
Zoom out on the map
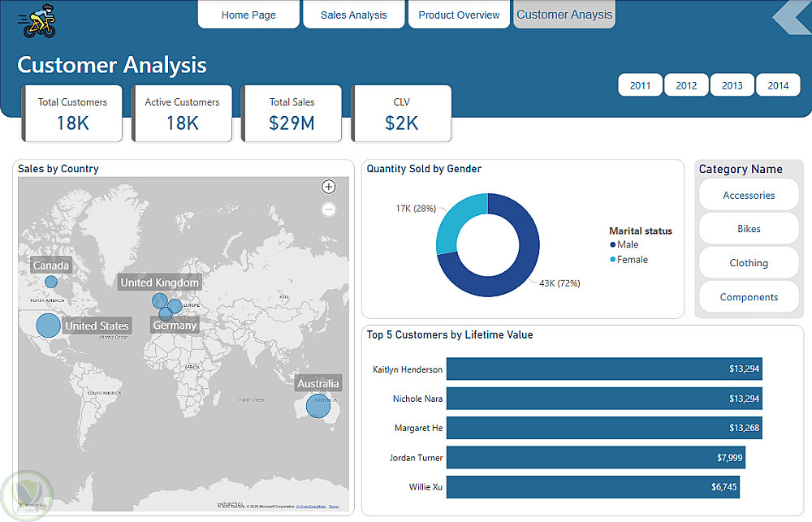pos(329,209)
